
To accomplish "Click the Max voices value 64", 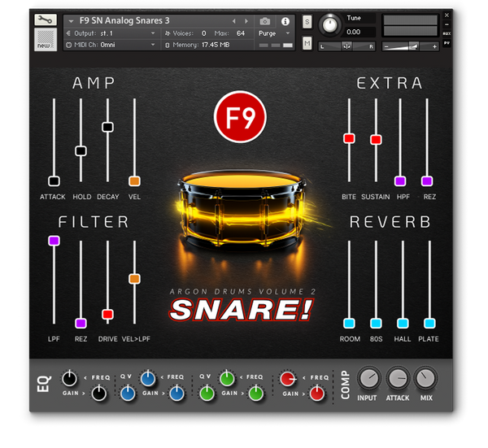I will 241,33.
